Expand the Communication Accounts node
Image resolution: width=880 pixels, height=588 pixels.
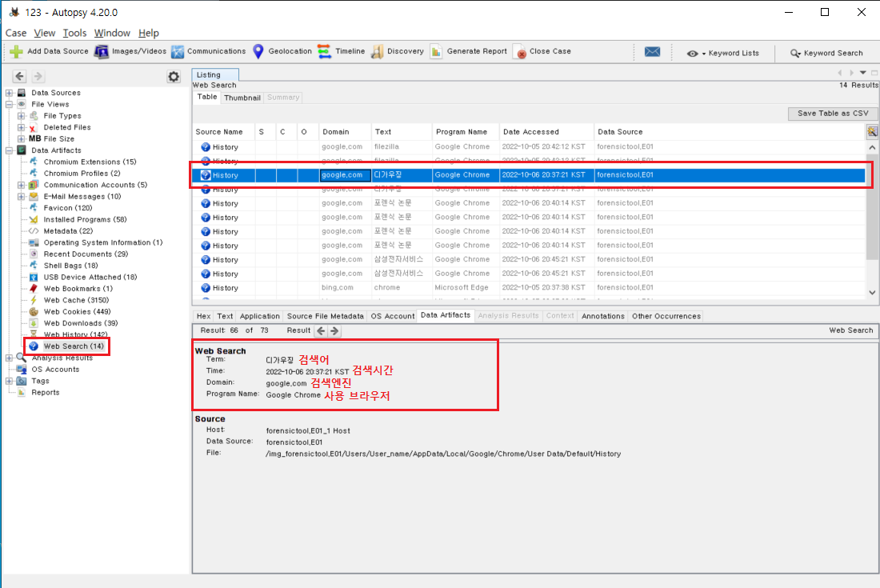point(22,185)
